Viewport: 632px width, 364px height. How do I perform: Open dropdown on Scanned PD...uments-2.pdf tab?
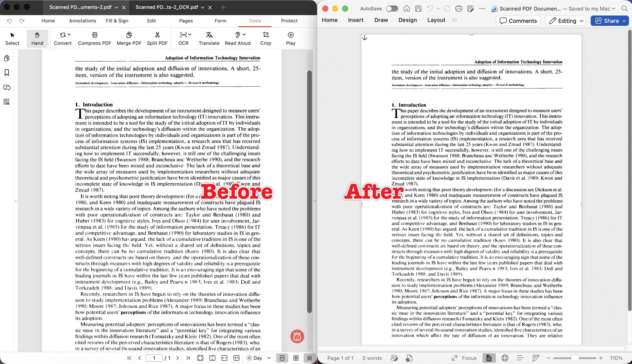tap(116, 7)
